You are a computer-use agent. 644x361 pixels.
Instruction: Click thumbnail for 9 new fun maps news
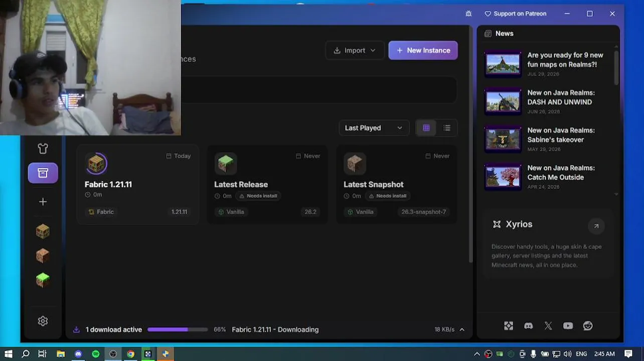(x=503, y=64)
